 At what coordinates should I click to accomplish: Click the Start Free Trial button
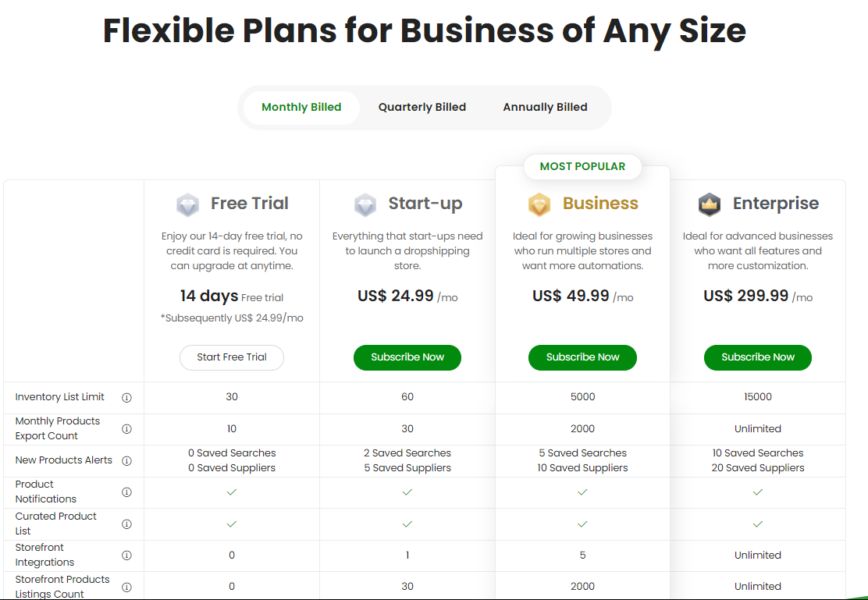232,357
